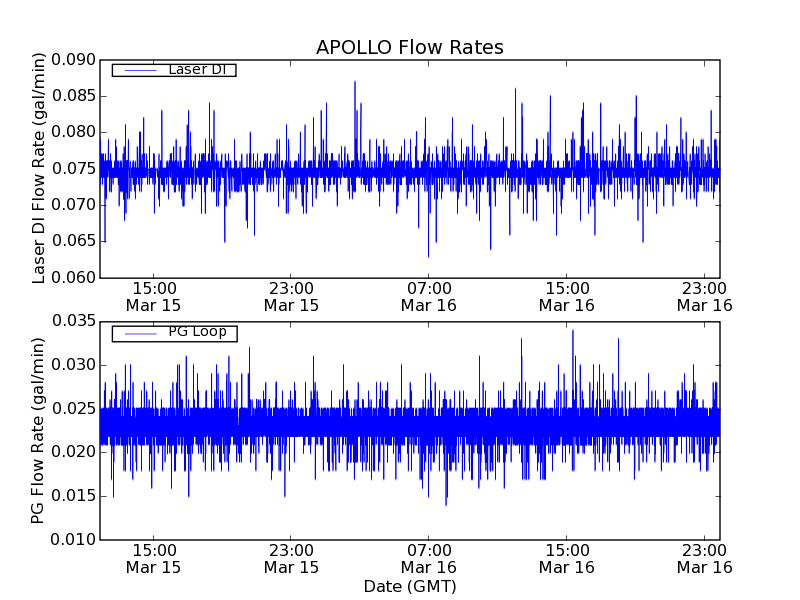This screenshot has height=600, width=800.
Task: Click 15:00 Mar 15 tick under bottom plot
Action: point(153,558)
